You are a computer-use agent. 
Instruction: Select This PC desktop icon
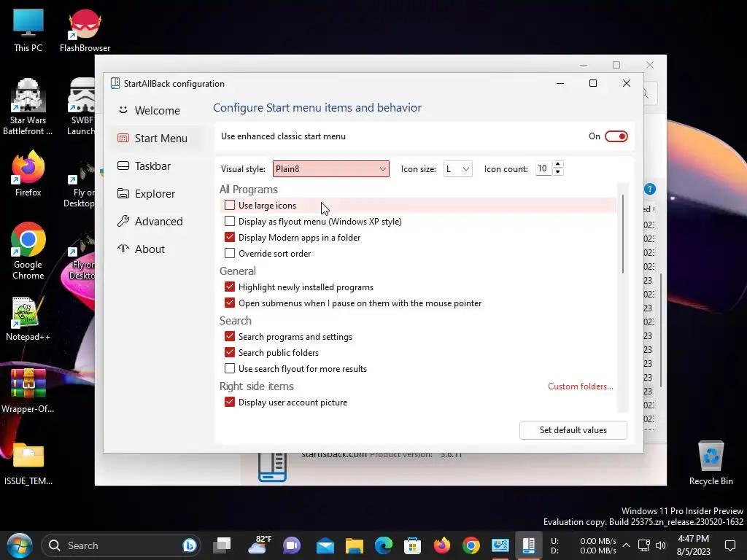coord(28,31)
